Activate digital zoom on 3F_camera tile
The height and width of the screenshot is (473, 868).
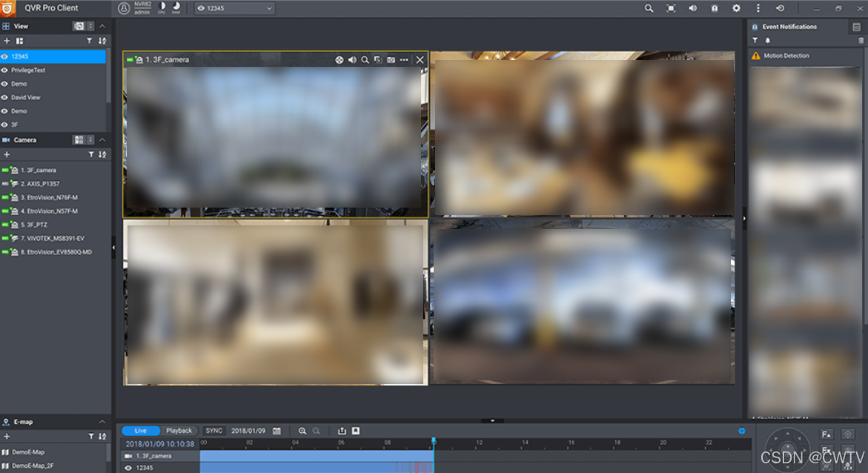pyautogui.click(x=365, y=60)
